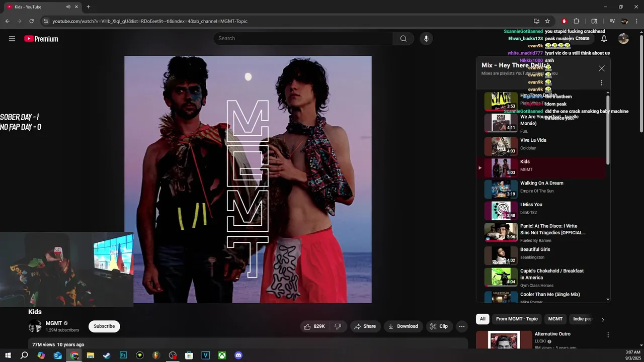
Task: Click the install app icon in address bar
Action: pos(536,21)
